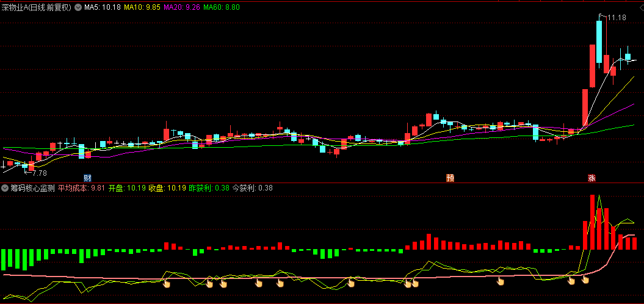Click the MA20: 9.26 label
Image resolution: width=644 pixels, height=304 pixels.
tap(182, 7)
